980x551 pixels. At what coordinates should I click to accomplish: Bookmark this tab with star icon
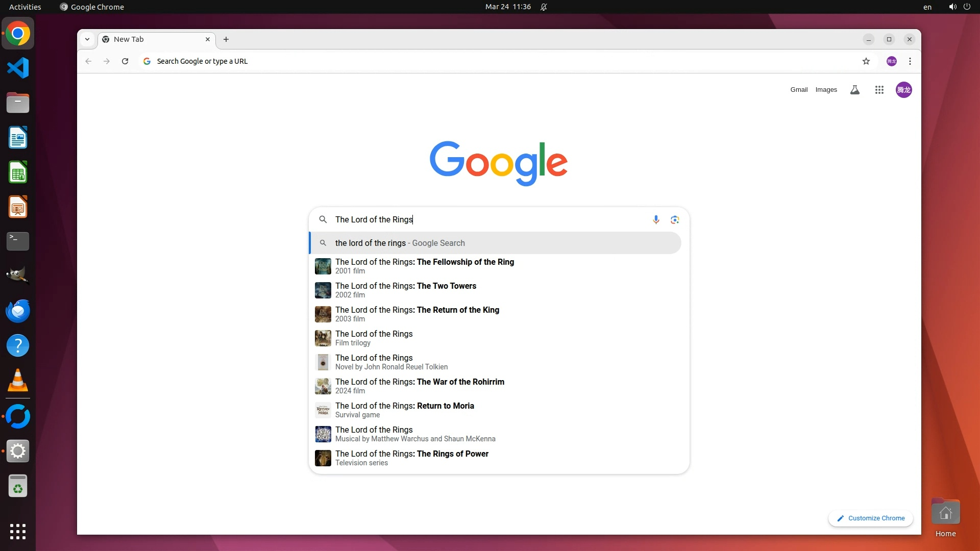[866, 61]
